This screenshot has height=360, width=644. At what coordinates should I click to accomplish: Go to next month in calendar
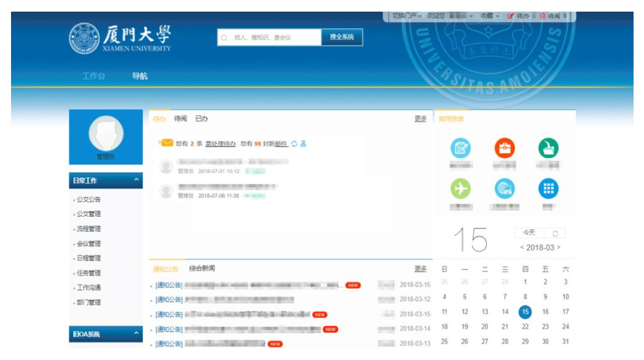point(559,248)
